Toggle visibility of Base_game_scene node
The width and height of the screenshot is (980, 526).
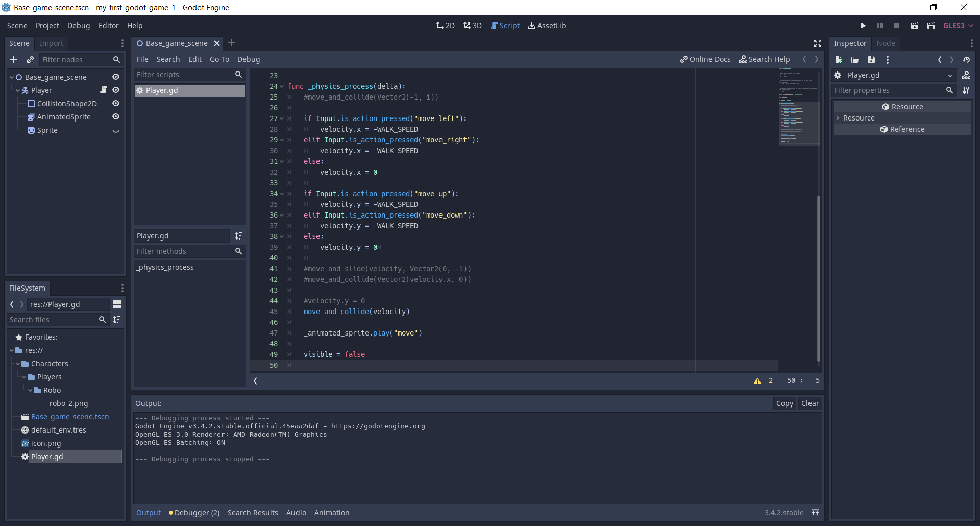tap(116, 77)
